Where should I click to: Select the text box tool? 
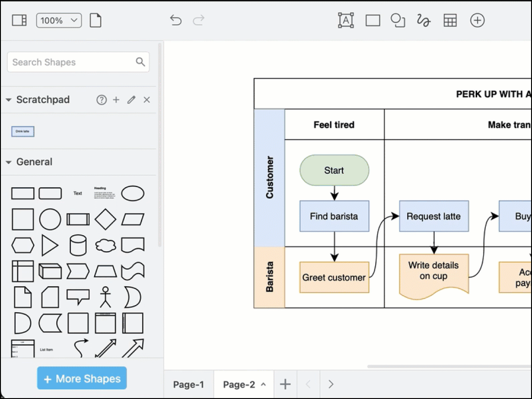(x=346, y=21)
